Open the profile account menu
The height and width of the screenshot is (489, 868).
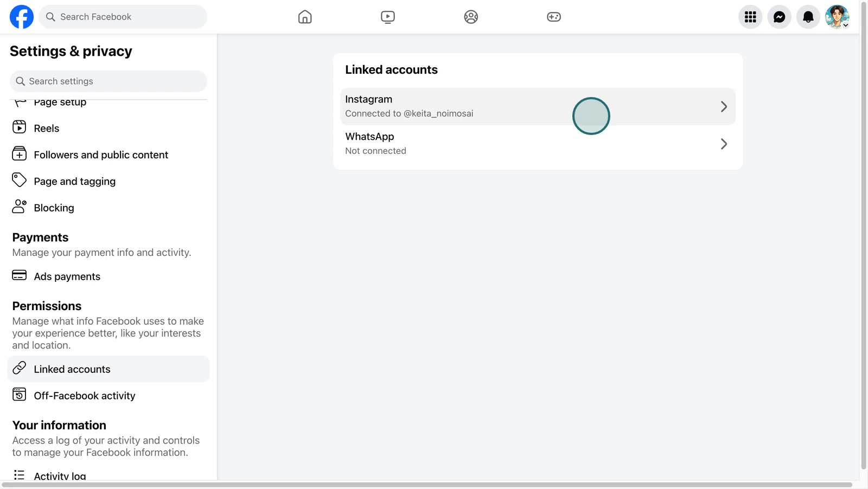(x=837, y=17)
